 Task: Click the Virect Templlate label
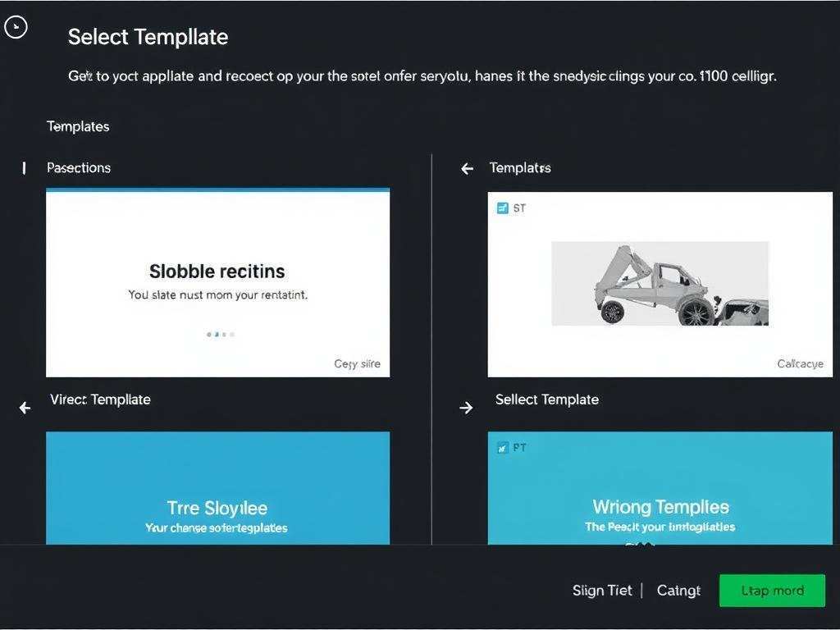[x=100, y=399]
